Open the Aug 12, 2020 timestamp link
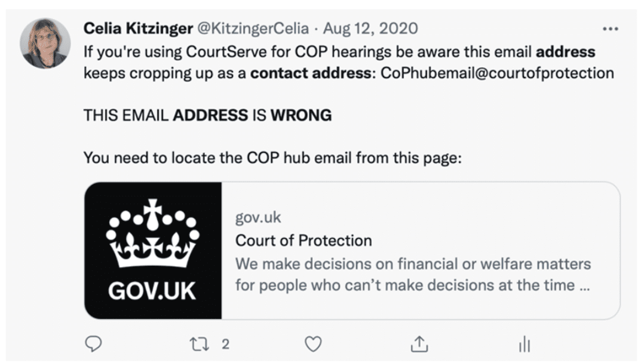 (370, 28)
